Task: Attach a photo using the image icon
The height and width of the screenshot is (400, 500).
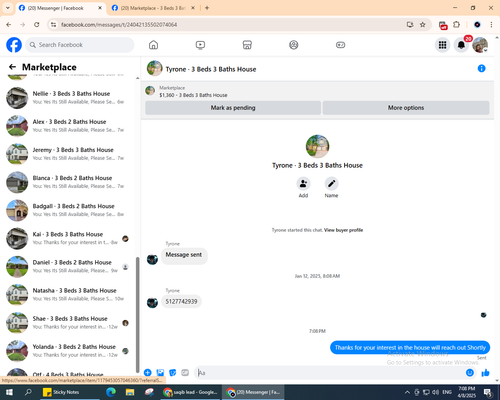Action: (x=160, y=373)
